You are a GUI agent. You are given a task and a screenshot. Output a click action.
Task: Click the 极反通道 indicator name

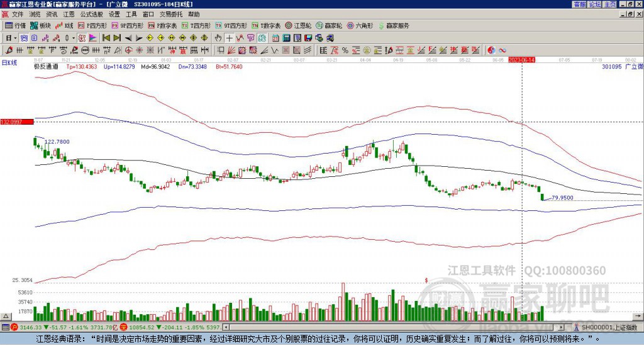click(46, 67)
